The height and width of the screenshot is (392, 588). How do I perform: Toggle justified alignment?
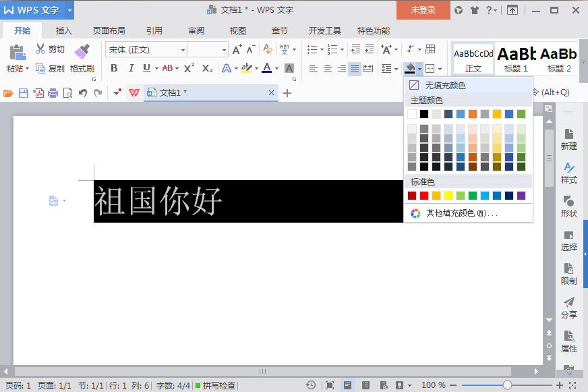click(x=355, y=69)
